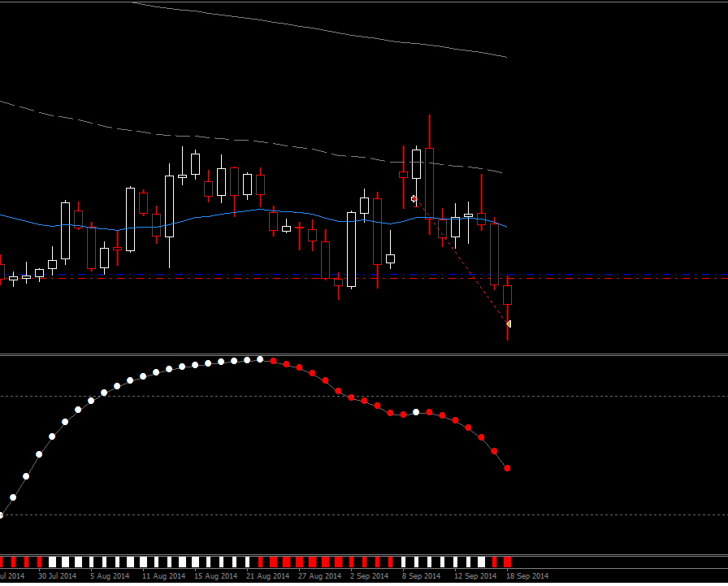Click the "2 Sep 2014" date label
The width and height of the screenshot is (728, 586).
[369, 575]
